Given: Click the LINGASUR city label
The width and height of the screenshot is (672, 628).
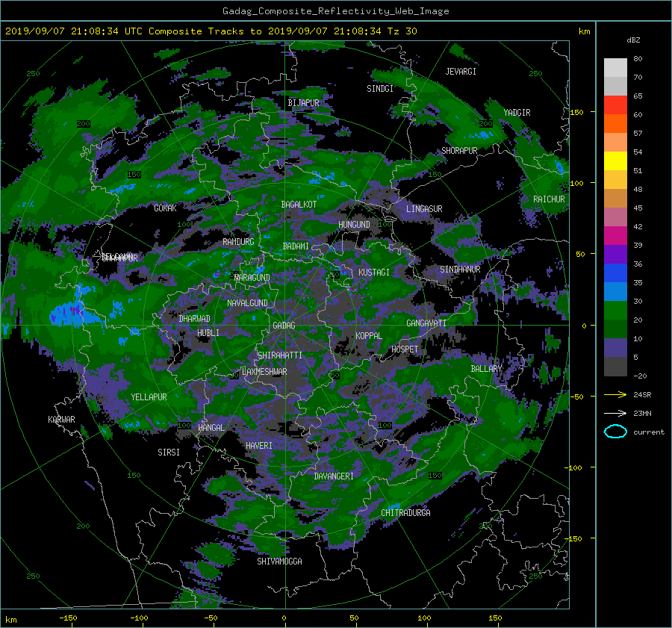Looking at the screenshot, I should pyautogui.click(x=424, y=209).
